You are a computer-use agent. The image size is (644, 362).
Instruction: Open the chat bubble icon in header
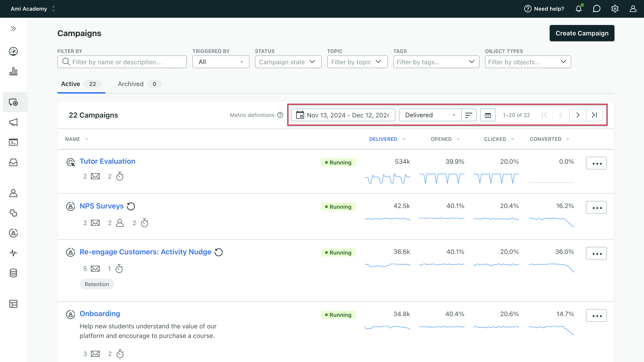pyautogui.click(x=597, y=9)
